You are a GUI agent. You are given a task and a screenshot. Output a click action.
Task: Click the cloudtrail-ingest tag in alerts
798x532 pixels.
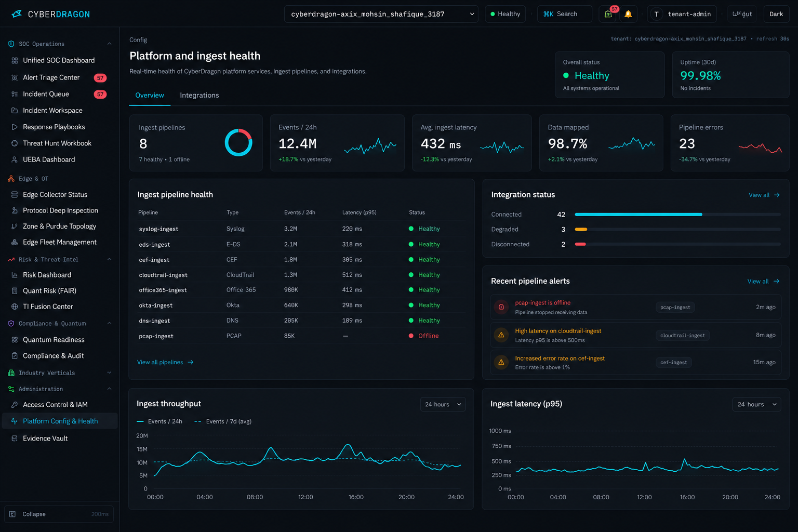click(683, 335)
